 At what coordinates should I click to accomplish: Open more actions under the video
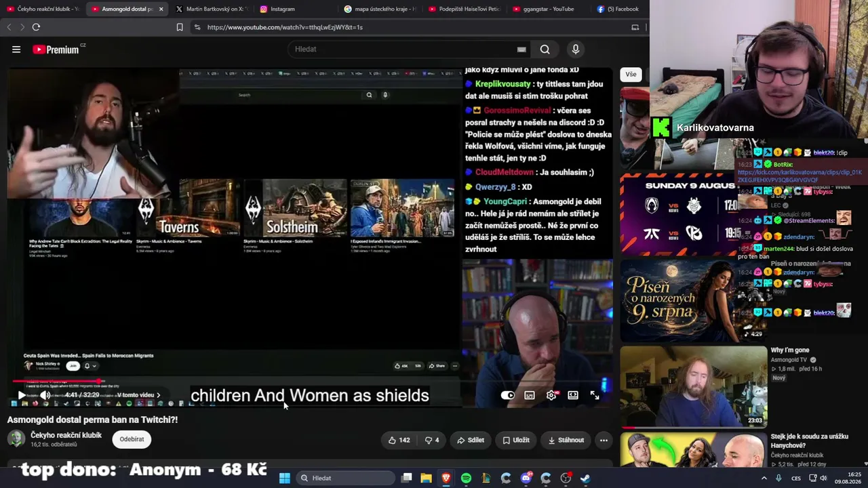coord(604,440)
